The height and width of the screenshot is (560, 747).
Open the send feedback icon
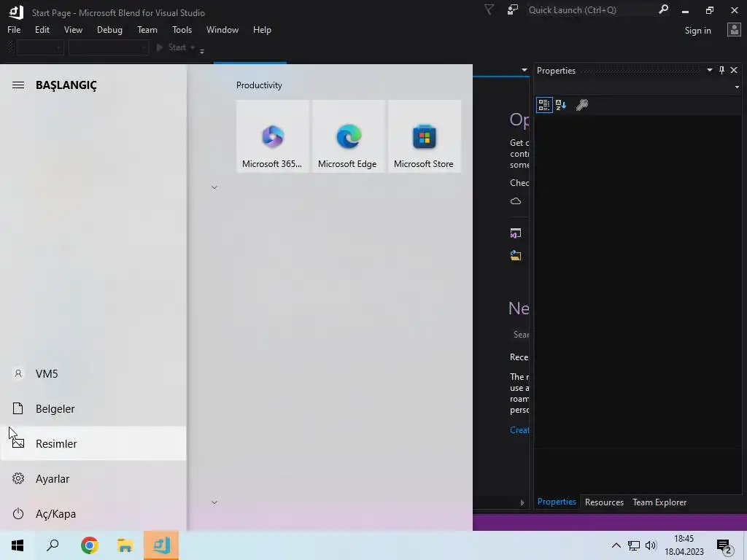point(513,9)
